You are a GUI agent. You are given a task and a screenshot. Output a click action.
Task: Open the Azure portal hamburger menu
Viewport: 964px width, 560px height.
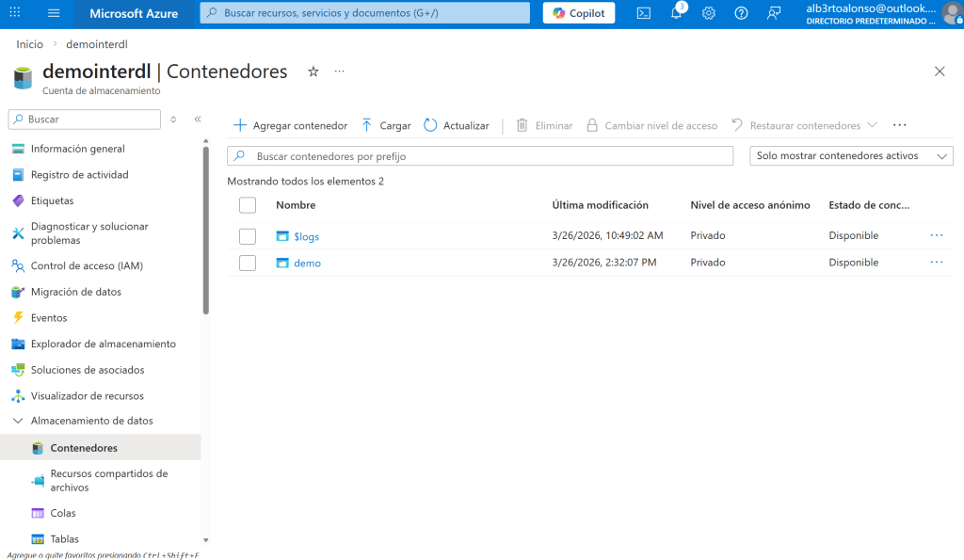[54, 13]
